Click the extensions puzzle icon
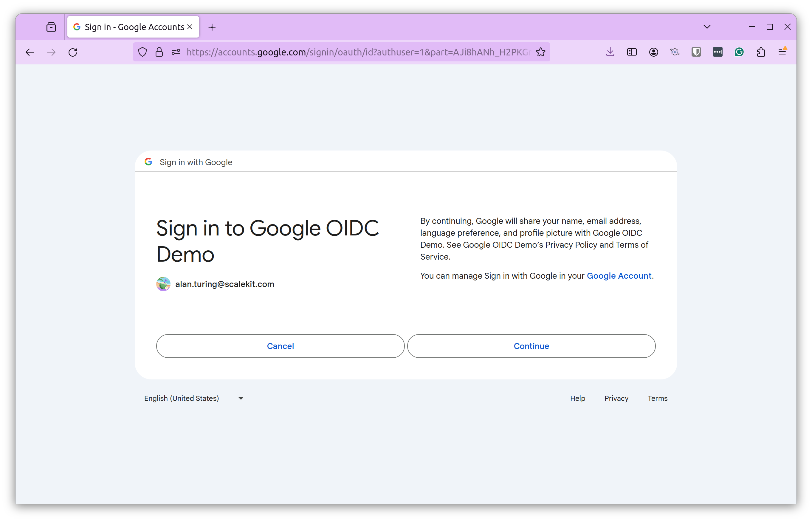Image resolution: width=812 pixels, height=521 pixels. click(760, 53)
